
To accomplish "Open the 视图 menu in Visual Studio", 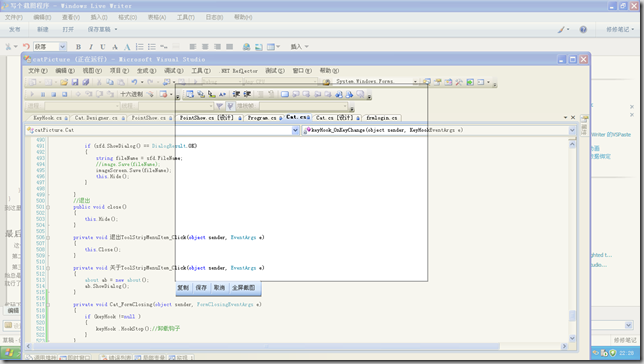I will (92, 71).
